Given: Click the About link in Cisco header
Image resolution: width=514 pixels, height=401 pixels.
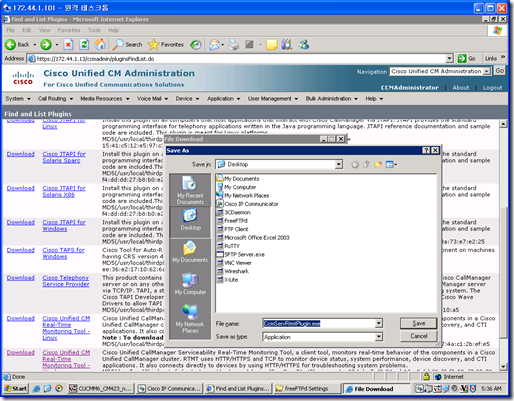Looking at the screenshot, I should 461,88.
